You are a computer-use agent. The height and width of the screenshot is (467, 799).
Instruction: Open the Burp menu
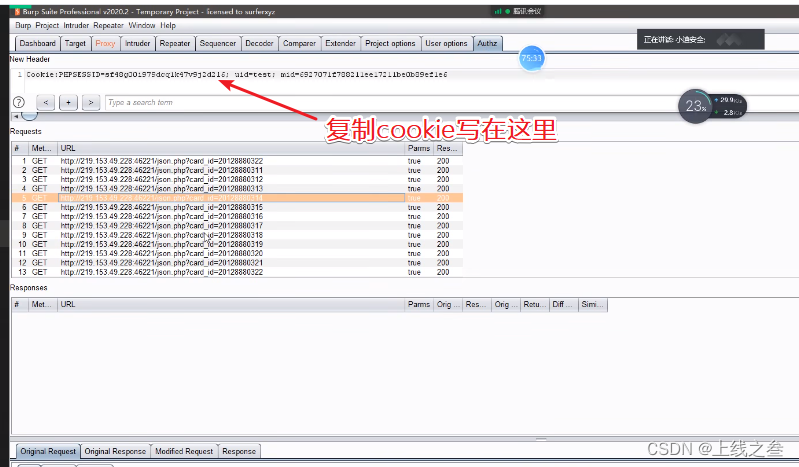[x=23, y=25]
